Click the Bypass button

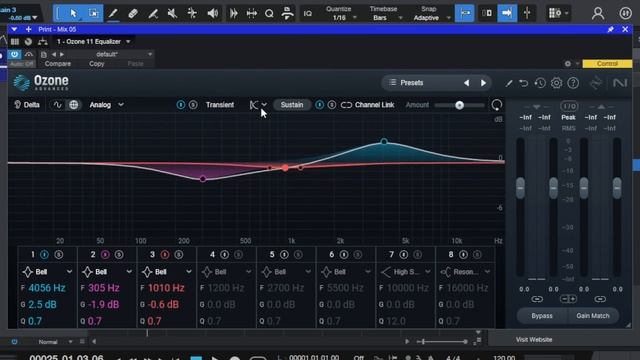(542, 316)
